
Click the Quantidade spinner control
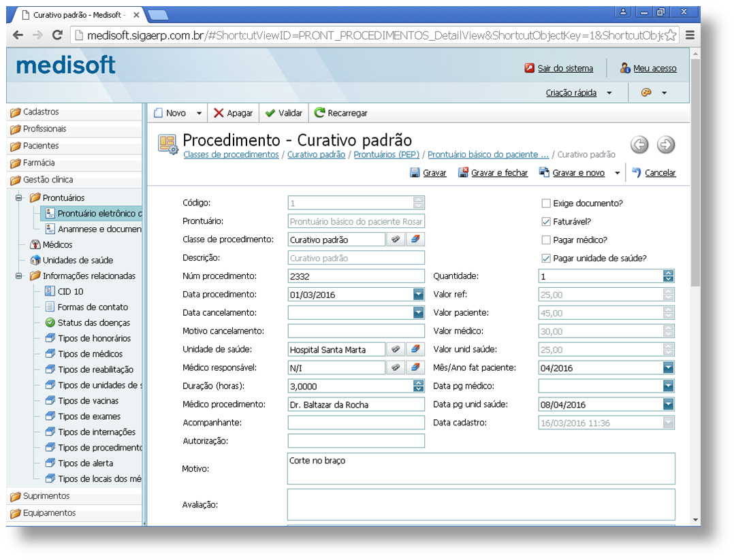point(669,276)
